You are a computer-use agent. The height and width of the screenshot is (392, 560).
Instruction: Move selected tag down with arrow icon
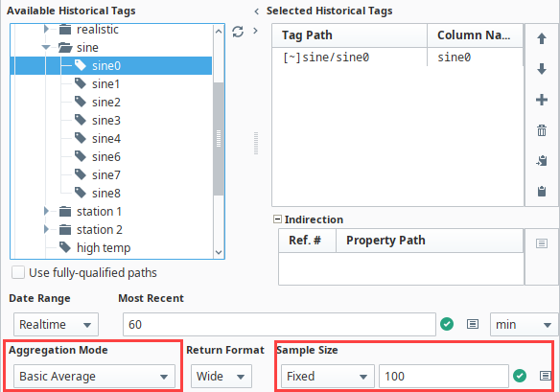tap(542, 69)
